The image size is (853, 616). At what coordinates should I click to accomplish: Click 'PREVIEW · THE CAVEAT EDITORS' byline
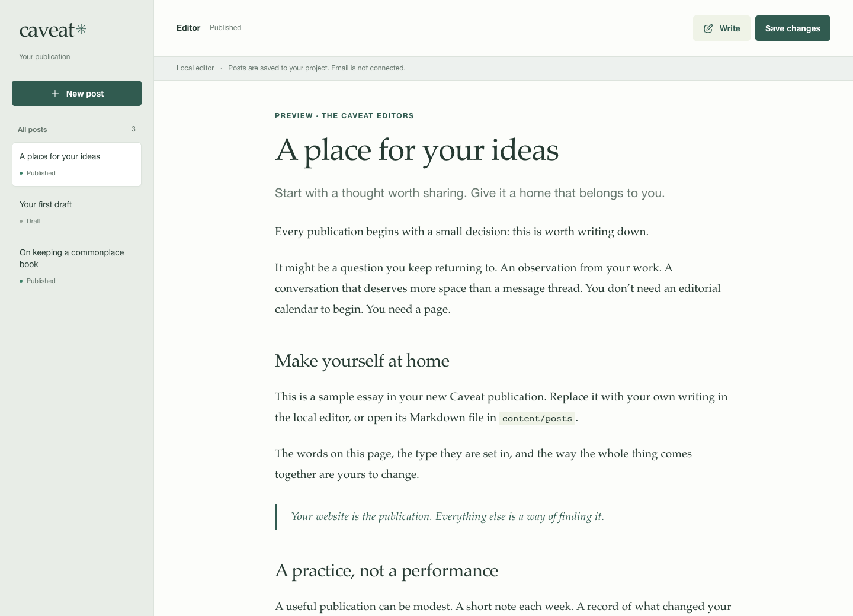(x=344, y=116)
